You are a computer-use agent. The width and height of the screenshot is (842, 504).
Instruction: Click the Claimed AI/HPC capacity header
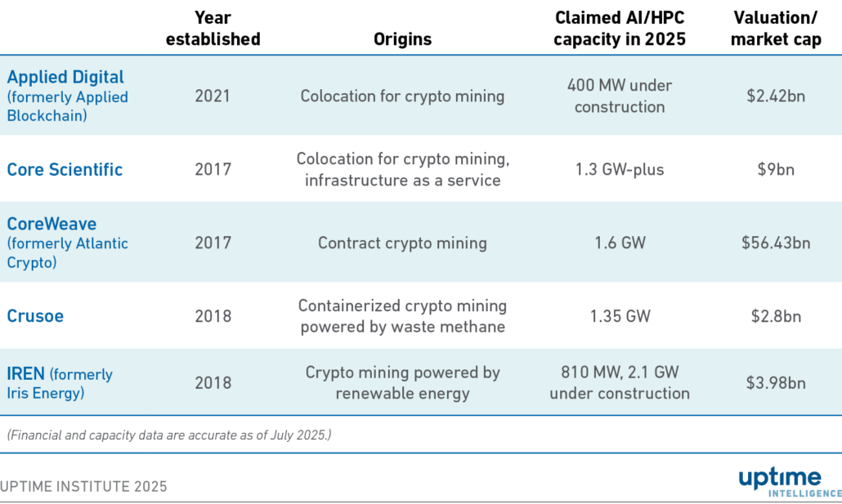[620, 29]
